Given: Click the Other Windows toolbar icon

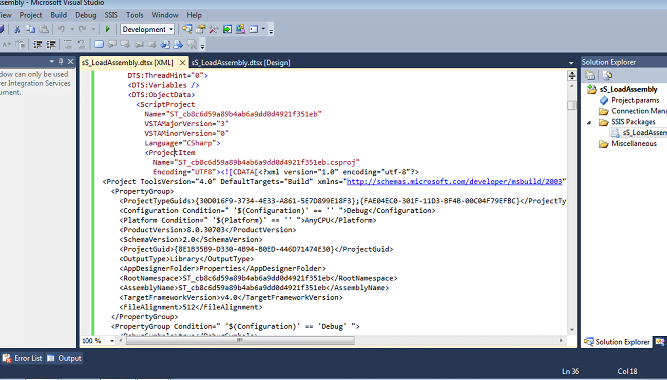Looking at the screenshot, I should (254, 29).
